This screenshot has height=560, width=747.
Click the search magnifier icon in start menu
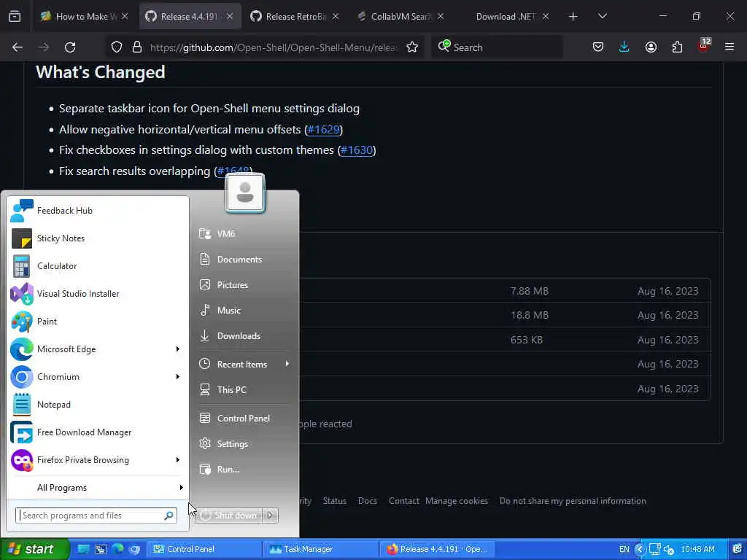click(169, 516)
